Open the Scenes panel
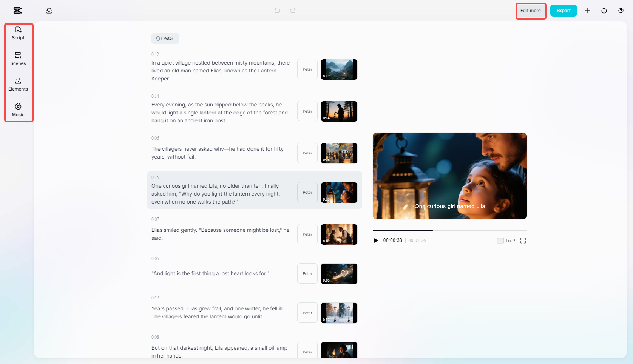Viewport: 633px width, 364px height. (18, 59)
